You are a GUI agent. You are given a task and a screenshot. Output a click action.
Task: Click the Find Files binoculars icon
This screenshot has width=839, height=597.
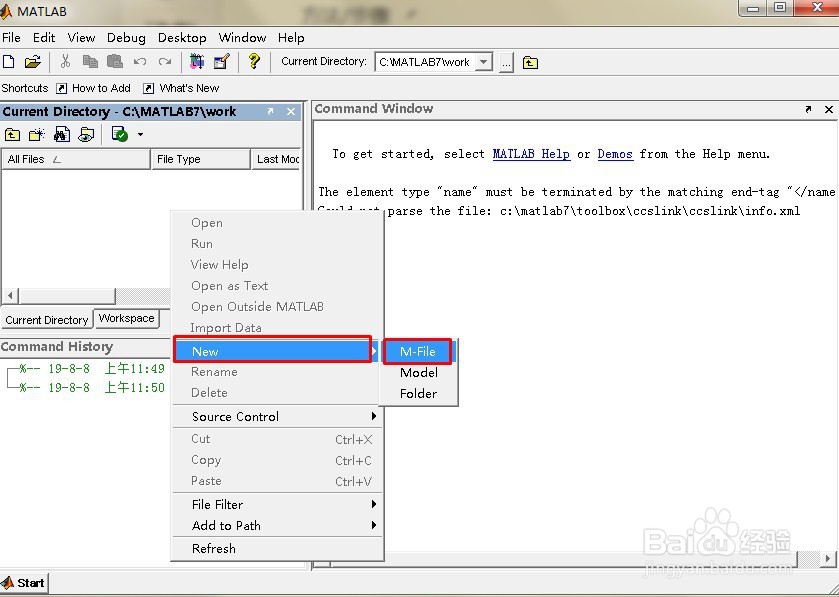coord(62,134)
